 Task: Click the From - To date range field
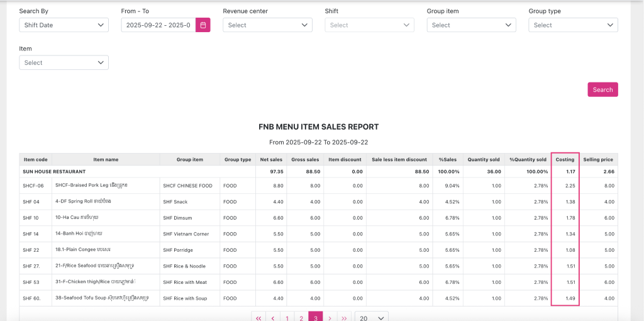(x=158, y=25)
